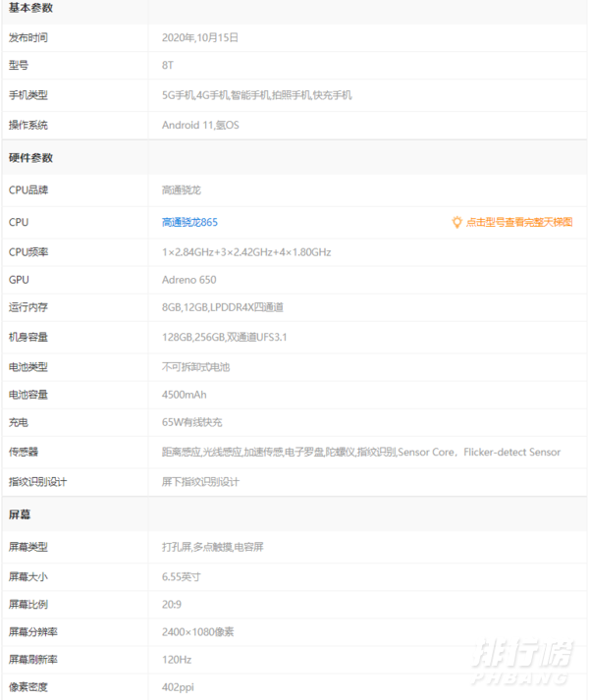Image resolution: width=589 pixels, height=700 pixels.
Task: Click the 屏幕刷新率 label
Action: [x=33, y=660]
